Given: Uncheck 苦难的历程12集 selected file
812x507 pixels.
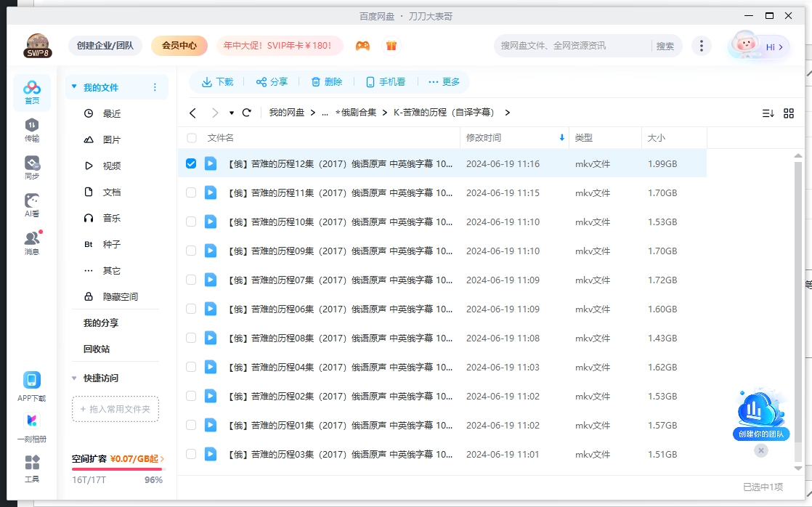Looking at the screenshot, I should pyautogui.click(x=191, y=163).
